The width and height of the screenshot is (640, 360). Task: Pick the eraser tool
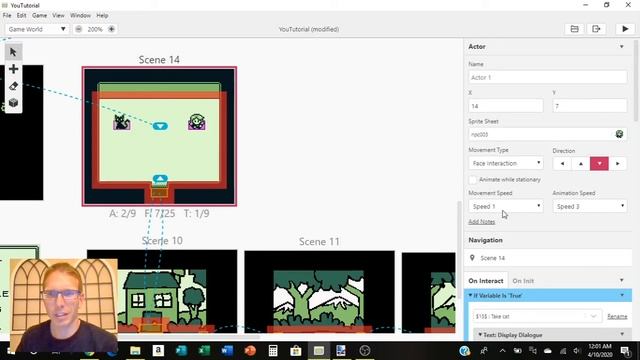tap(13, 86)
